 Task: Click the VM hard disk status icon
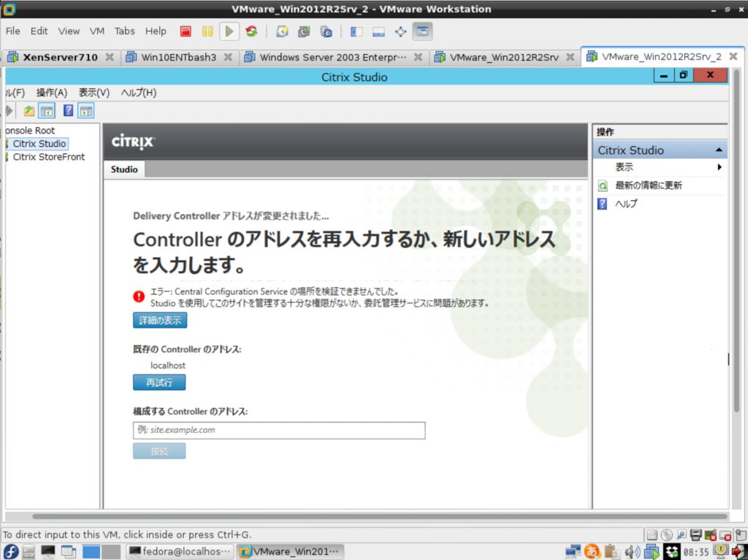[x=652, y=535]
